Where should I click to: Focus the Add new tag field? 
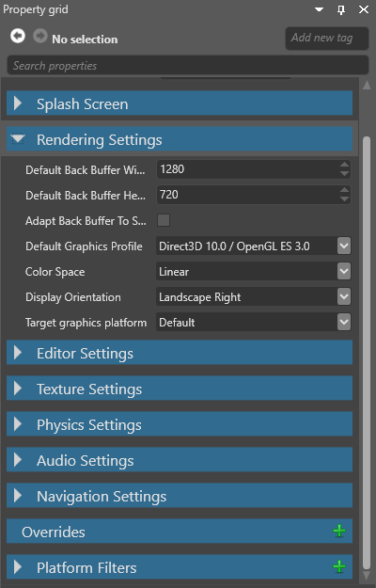point(327,39)
